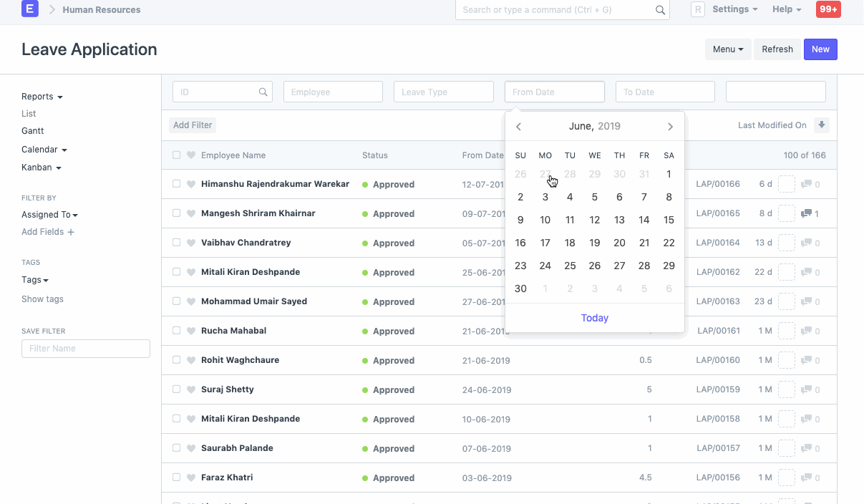
Task: Create a New leave application
Action: click(820, 49)
